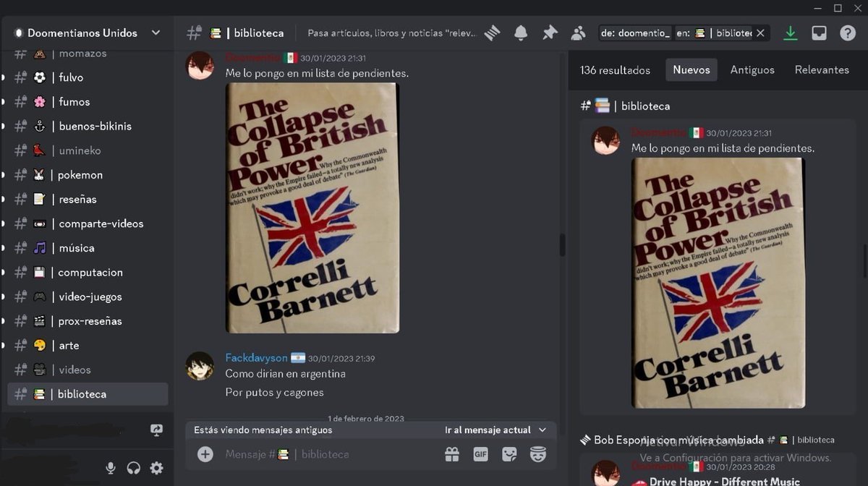
Task: Open the GIF picker
Action: point(480,454)
